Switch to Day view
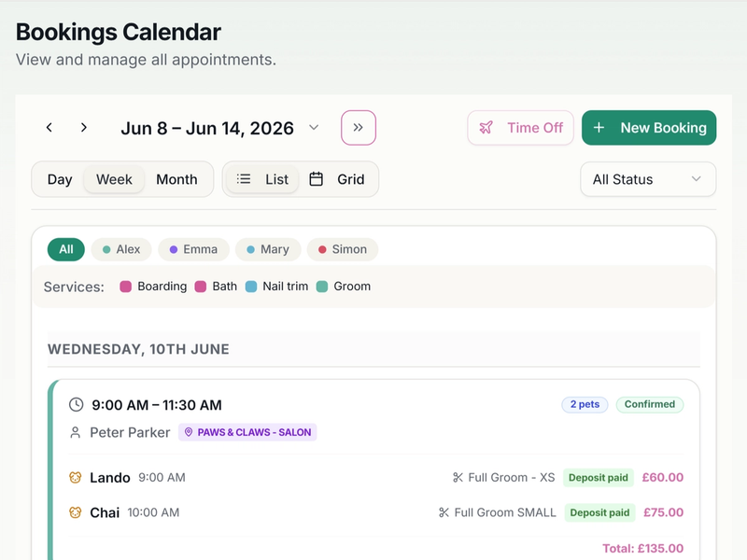The width and height of the screenshot is (747, 560). [60, 179]
